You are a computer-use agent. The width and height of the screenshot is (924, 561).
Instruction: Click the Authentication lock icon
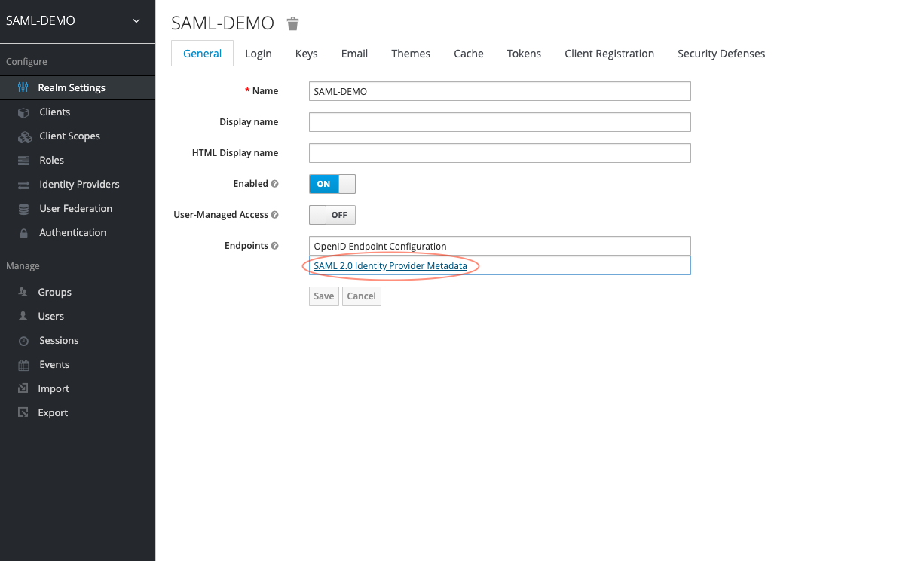pyautogui.click(x=23, y=233)
